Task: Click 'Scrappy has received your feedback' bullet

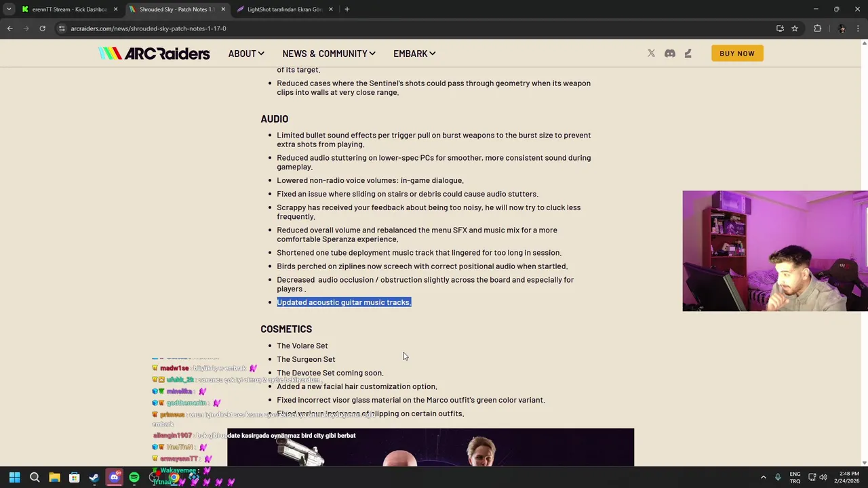Action: coord(429,211)
